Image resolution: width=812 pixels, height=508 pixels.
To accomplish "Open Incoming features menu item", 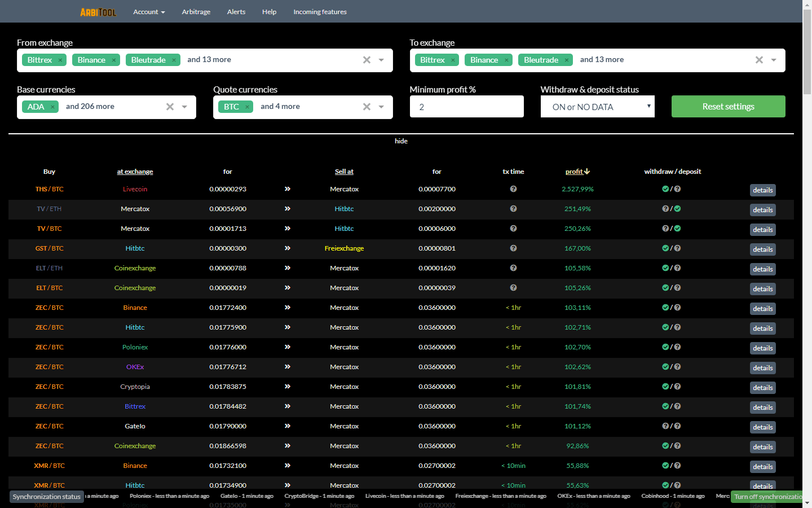I will pos(320,12).
